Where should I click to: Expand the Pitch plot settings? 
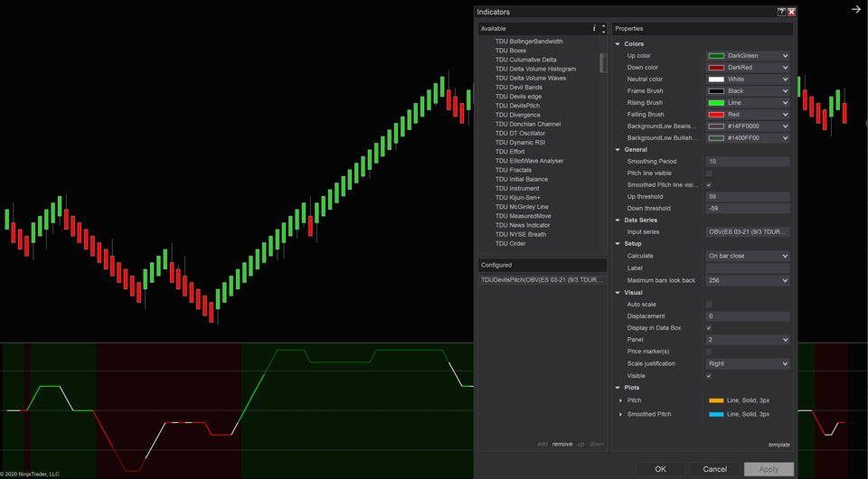(x=620, y=400)
